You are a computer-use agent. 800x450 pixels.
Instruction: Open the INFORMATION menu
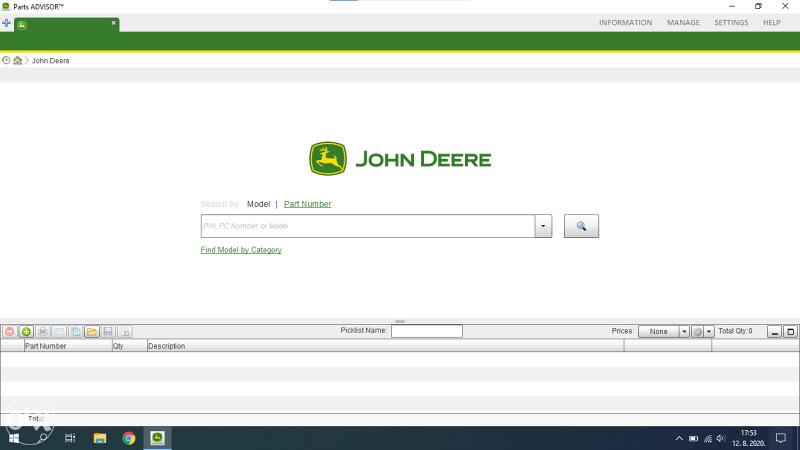(625, 22)
